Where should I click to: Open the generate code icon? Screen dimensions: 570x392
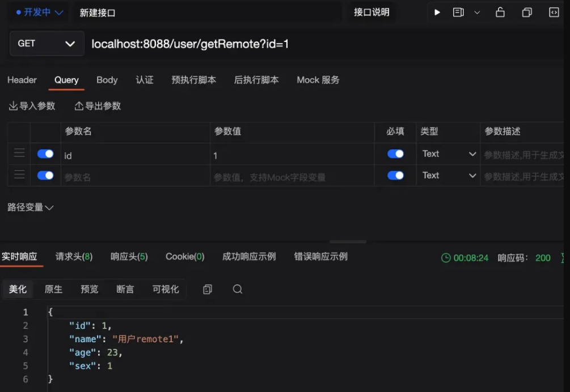(x=554, y=12)
